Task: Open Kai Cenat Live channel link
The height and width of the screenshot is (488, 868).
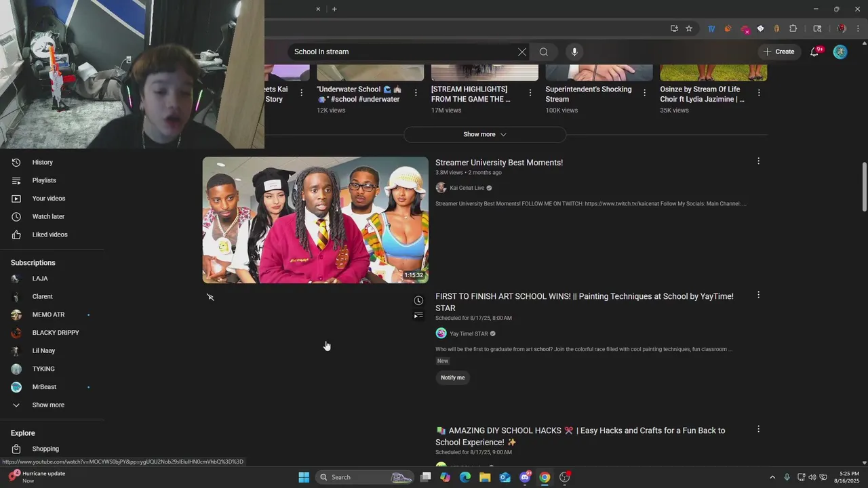Action: 467,188
